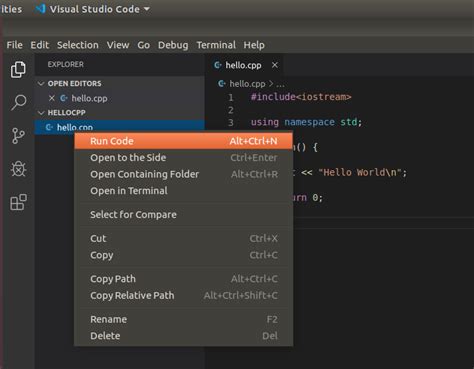Screen dimensions: 474x369
Task: Open the Go menu
Action: click(x=143, y=45)
